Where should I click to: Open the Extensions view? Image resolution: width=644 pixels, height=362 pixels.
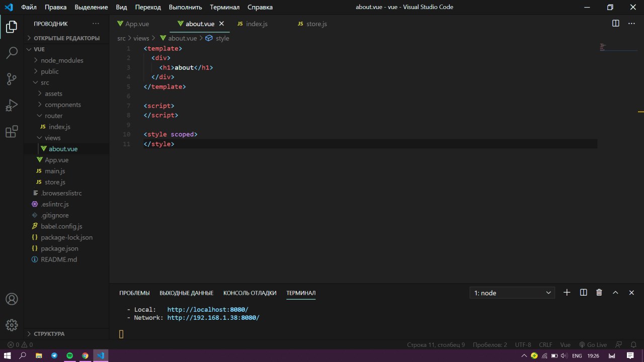click(x=12, y=132)
